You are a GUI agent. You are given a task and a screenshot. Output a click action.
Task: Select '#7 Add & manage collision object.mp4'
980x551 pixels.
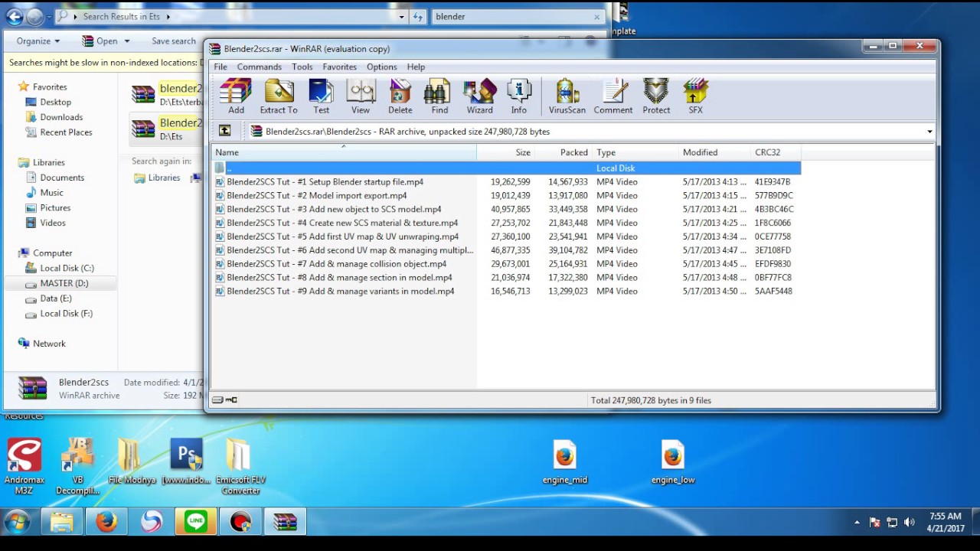[336, 264]
